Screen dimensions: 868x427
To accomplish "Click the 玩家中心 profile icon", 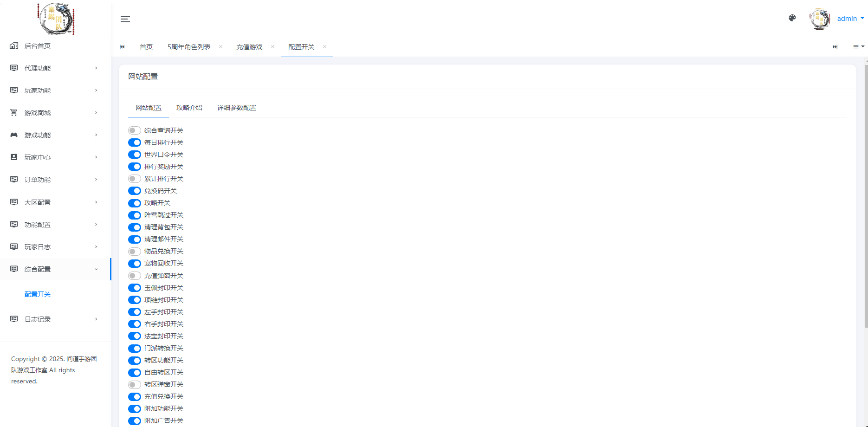I will pos(14,157).
